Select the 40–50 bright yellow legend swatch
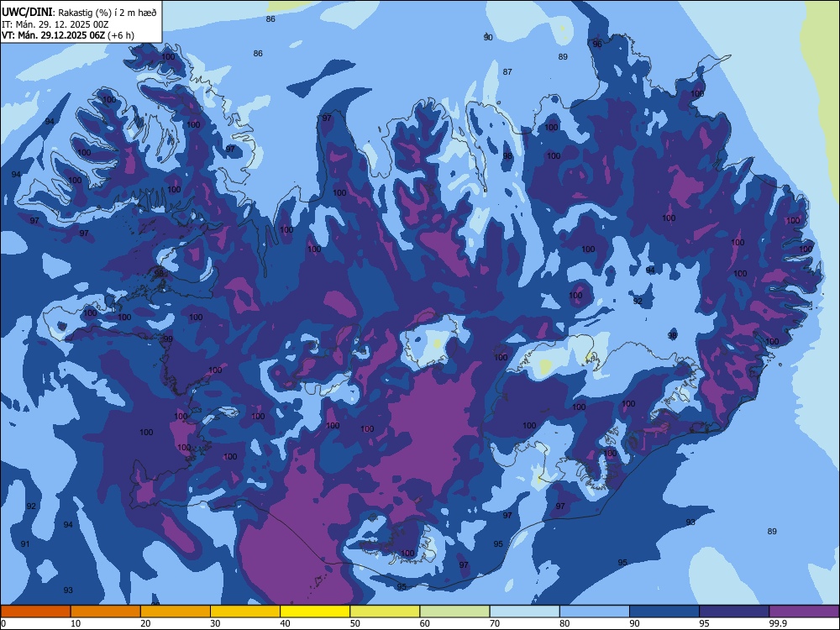This screenshot has height=630, width=840. [x=315, y=612]
